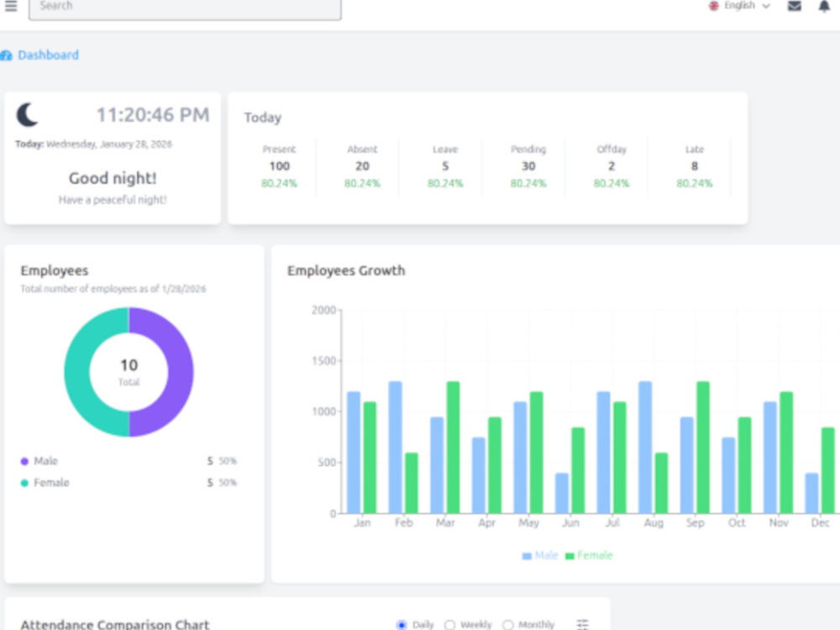Click the purple Male donut segment
The image size is (840, 630).
click(180, 372)
